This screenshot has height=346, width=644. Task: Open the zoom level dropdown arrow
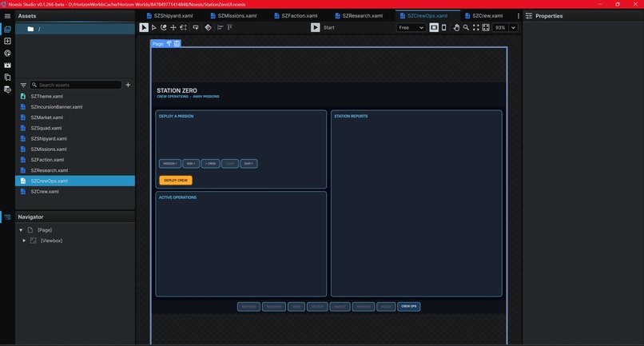(x=514, y=27)
